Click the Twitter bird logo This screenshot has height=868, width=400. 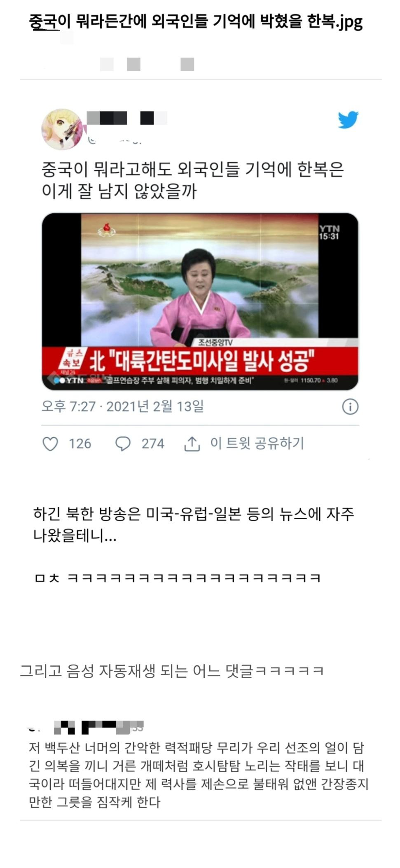tap(348, 120)
